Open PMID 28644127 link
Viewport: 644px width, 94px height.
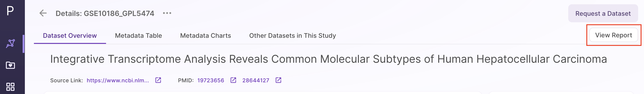(x=256, y=80)
